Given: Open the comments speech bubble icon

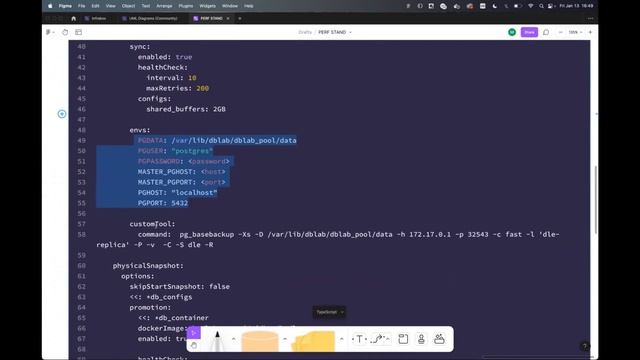Looking at the screenshot, I should tap(546, 32).
